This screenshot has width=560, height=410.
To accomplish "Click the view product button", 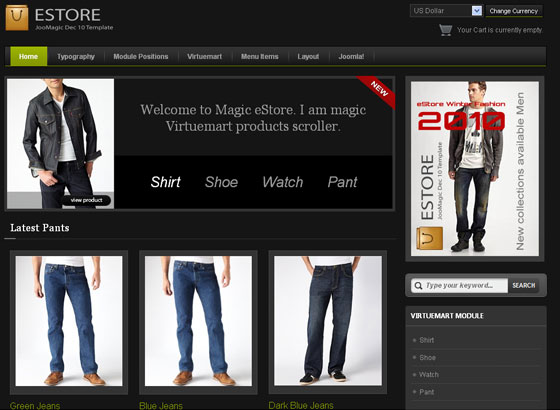I will pos(86,200).
